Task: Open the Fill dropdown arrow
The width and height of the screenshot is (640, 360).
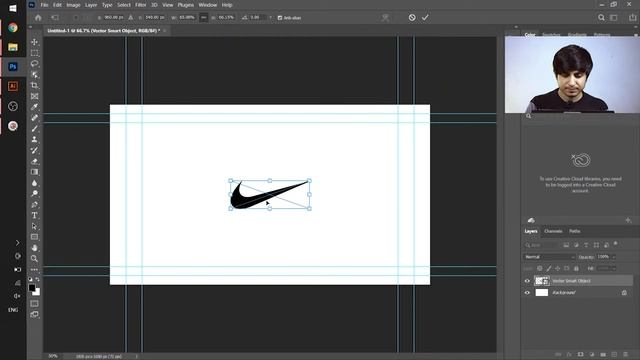Action: [x=613, y=269]
